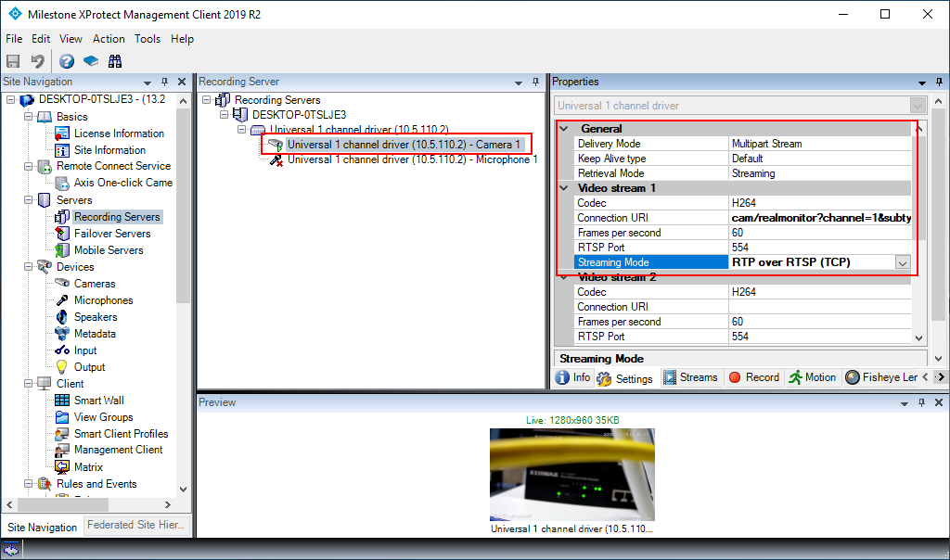The image size is (950, 560).
Task: Close the Preview panel
Action: [x=937, y=402]
